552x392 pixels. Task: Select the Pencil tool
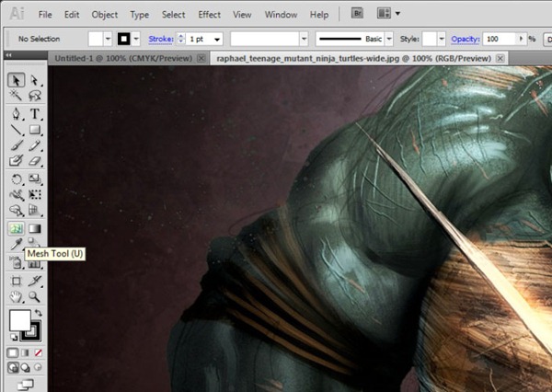point(35,145)
